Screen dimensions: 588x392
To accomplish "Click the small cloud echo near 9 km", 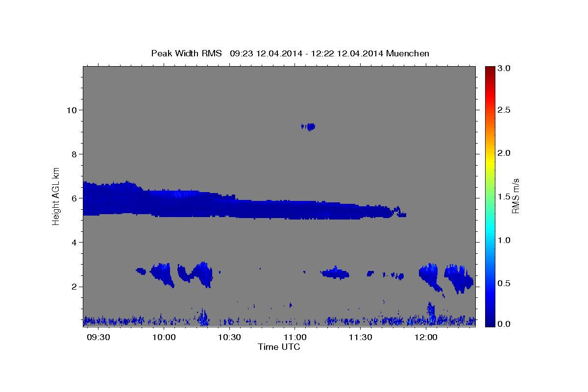I will click(x=308, y=127).
